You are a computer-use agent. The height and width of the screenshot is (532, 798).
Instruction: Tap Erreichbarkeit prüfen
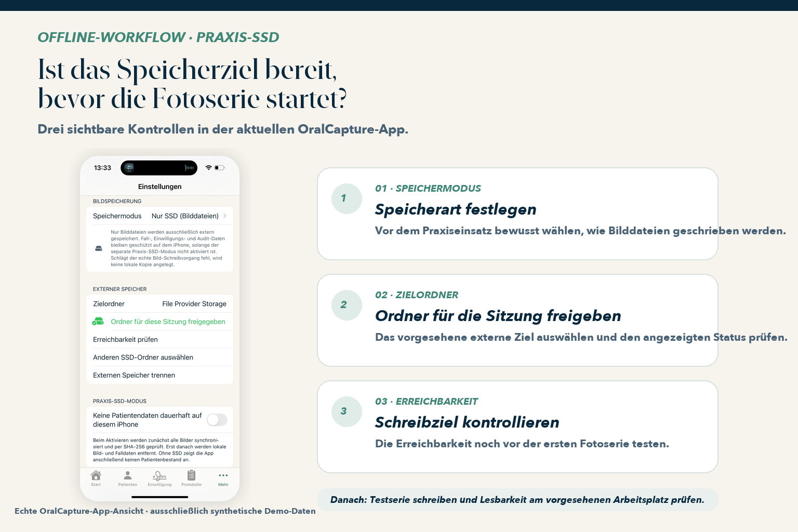[159, 339]
